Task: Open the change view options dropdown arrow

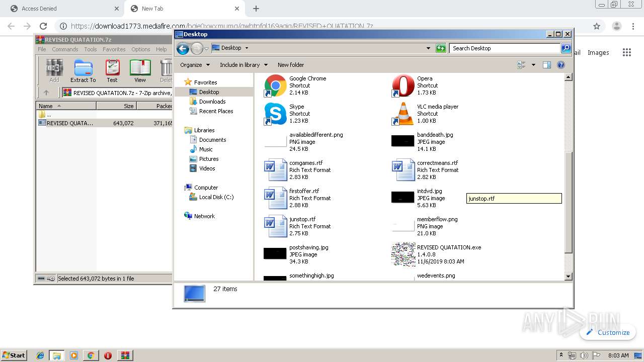Action: (533, 65)
